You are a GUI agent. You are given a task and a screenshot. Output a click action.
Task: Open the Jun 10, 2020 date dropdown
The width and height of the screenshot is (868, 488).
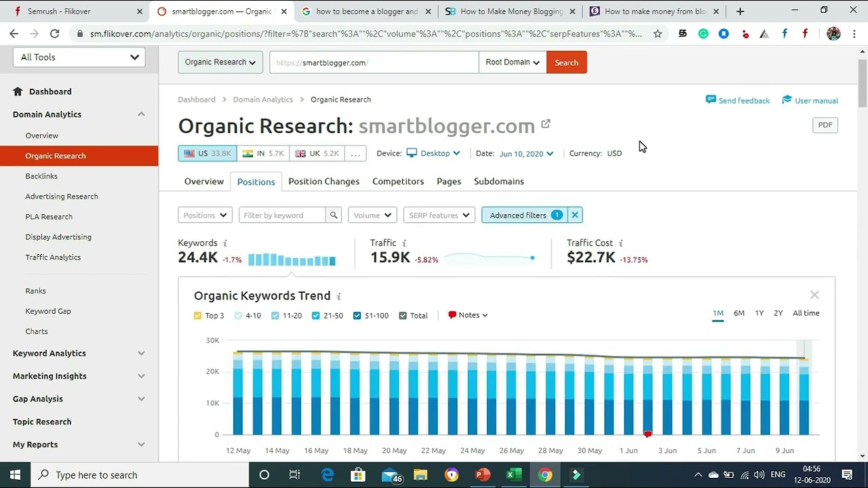[x=526, y=153]
